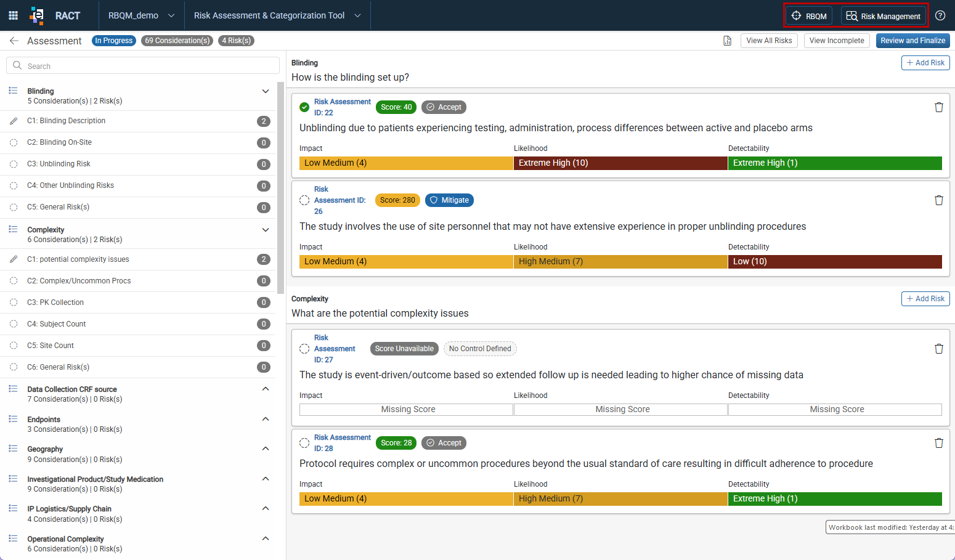Viewport: 955px width, 560px height.
Task: Delete risk ID 27 using trash icon
Action: click(x=939, y=349)
